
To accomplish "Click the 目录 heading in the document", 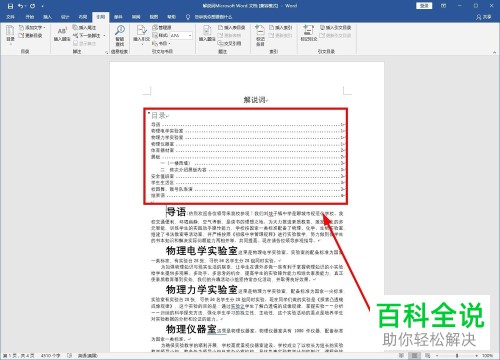I will coord(159,115).
